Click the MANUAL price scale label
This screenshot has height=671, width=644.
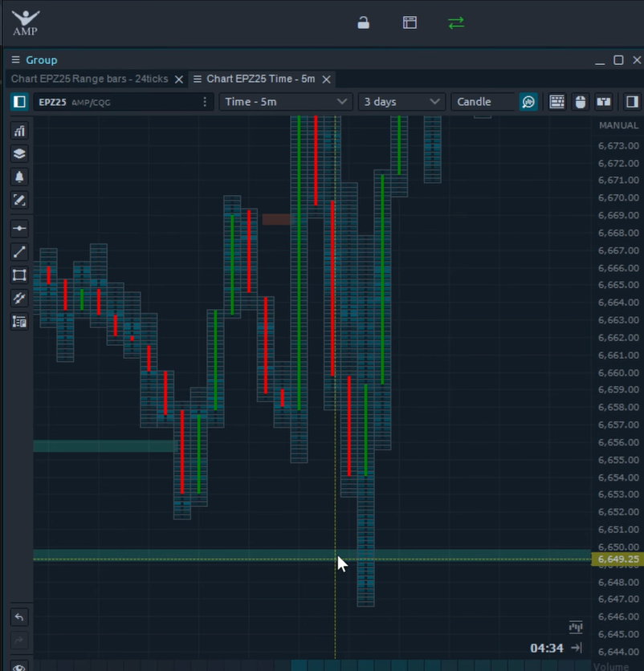click(x=618, y=125)
